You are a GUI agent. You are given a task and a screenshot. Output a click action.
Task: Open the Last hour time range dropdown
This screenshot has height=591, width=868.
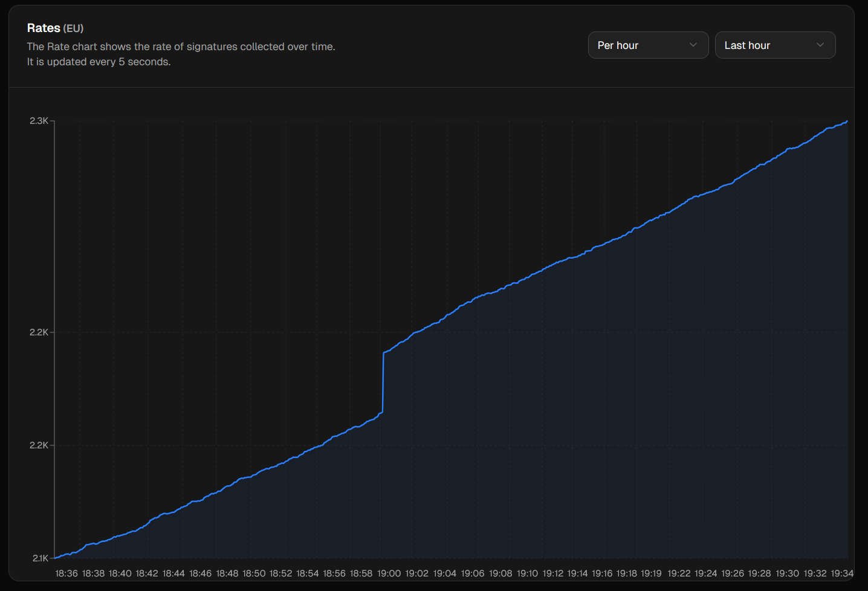point(775,45)
